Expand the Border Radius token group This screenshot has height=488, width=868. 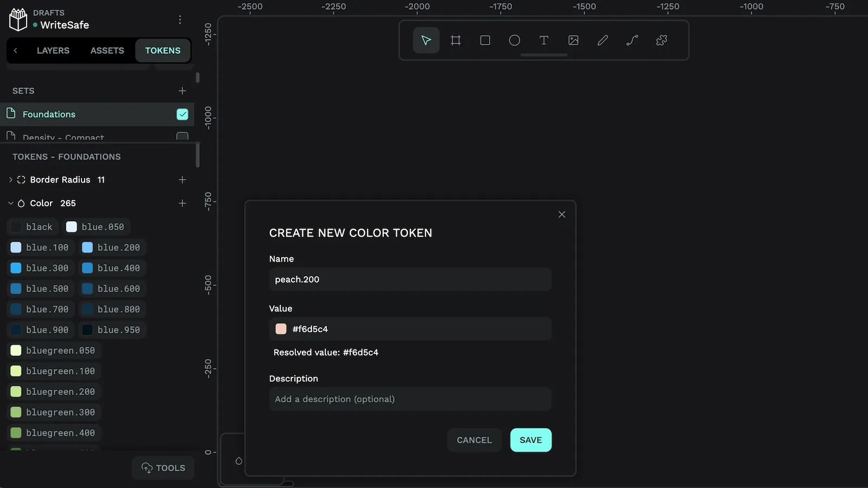click(x=10, y=180)
